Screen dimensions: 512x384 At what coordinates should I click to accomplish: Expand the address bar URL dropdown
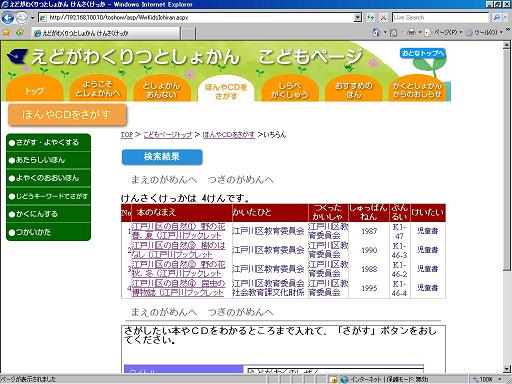(x=357, y=18)
